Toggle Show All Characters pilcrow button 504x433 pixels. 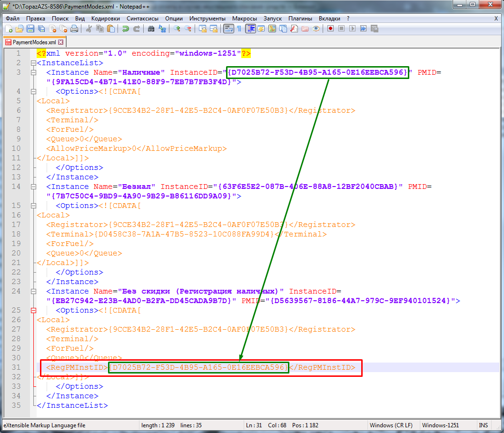(239, 29)
